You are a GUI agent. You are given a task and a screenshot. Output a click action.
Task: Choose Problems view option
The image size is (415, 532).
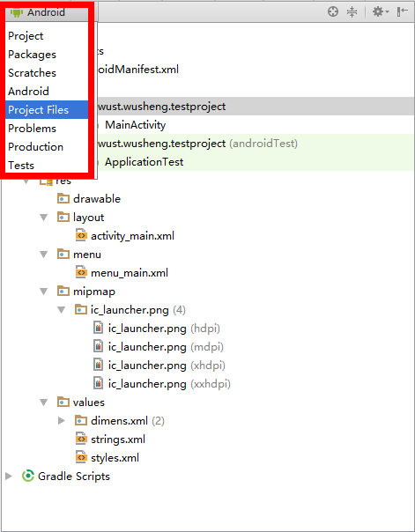(x=32, y=129)
